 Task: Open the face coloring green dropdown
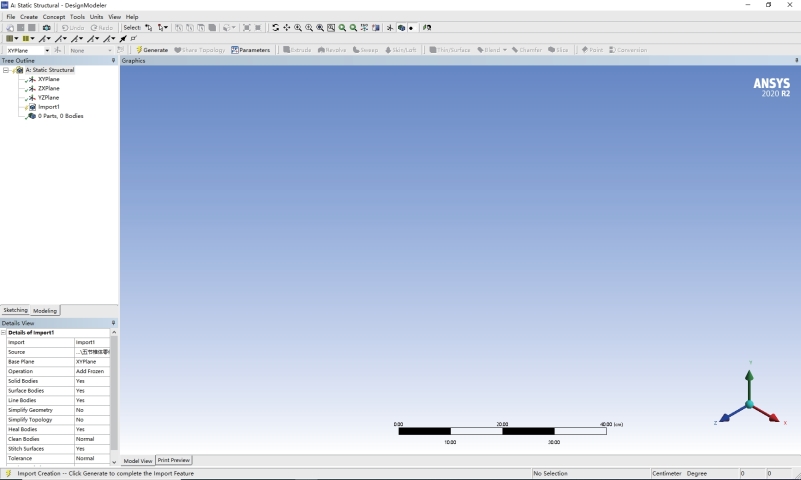16,38
